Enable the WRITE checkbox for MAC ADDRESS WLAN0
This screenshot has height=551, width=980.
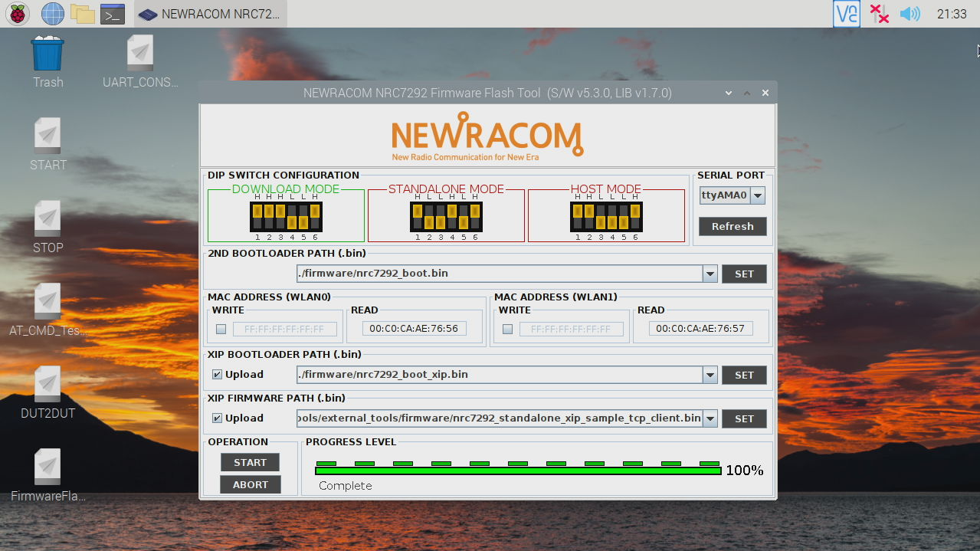pos(221,328)
